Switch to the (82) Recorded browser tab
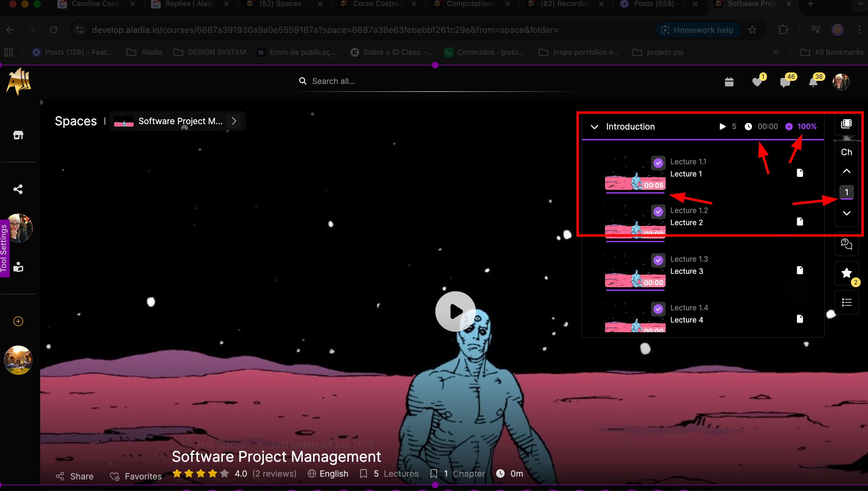Image resolution: width=868 pixels, height=491 pixels. (565, 4)
